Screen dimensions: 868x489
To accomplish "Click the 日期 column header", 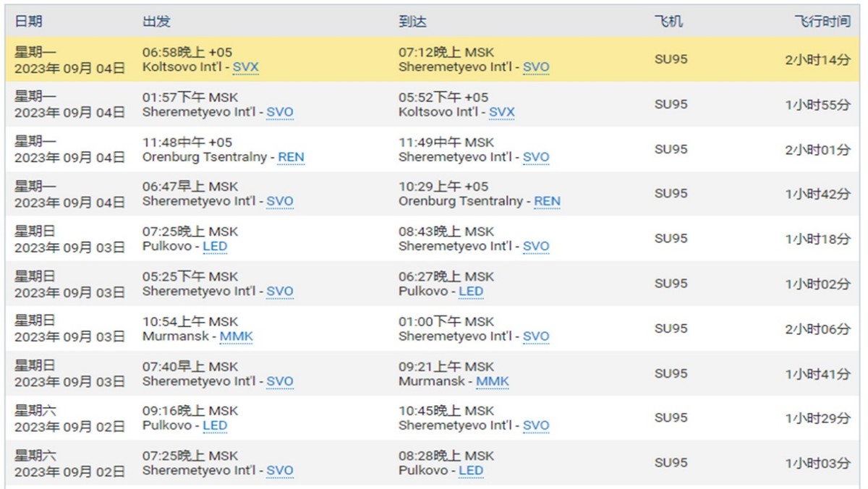I will click(28, 22).
